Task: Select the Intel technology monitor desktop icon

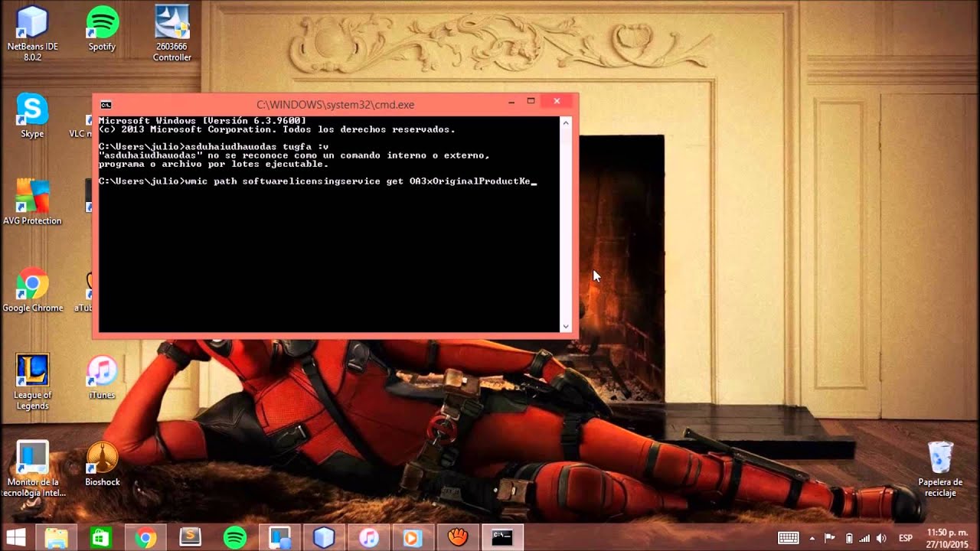Action: click(x=32, y=469)
